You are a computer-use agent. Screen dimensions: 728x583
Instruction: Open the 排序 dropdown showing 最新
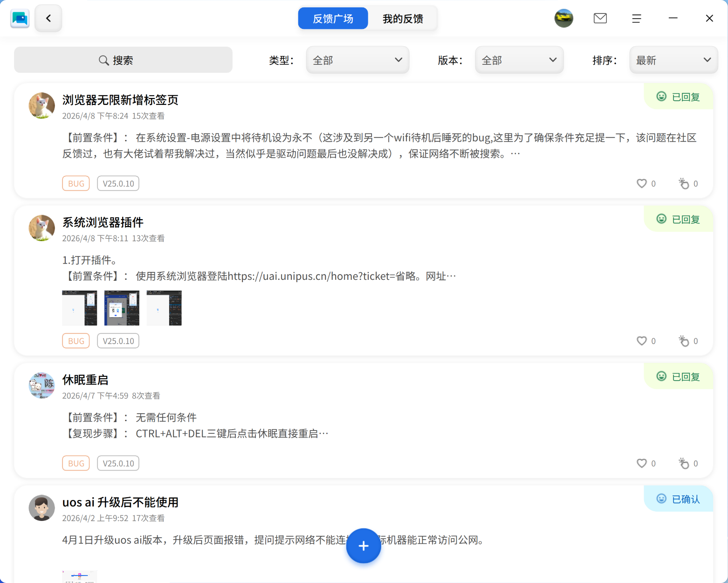(x=673, y=60)
